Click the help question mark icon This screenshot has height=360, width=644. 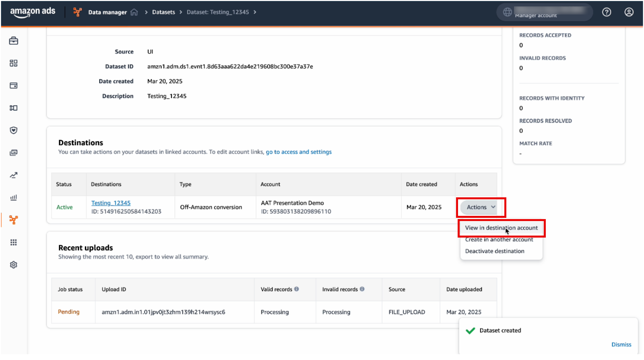tap(607, 12)
